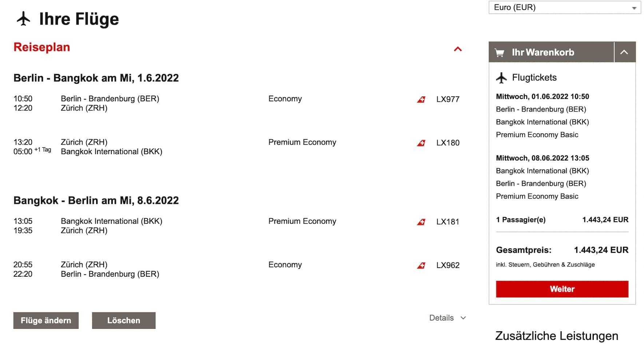Viewport: 644px width, 348px height.
Task: Click the Zusätzliche Leistungen heading
Action: pos(557,336)
